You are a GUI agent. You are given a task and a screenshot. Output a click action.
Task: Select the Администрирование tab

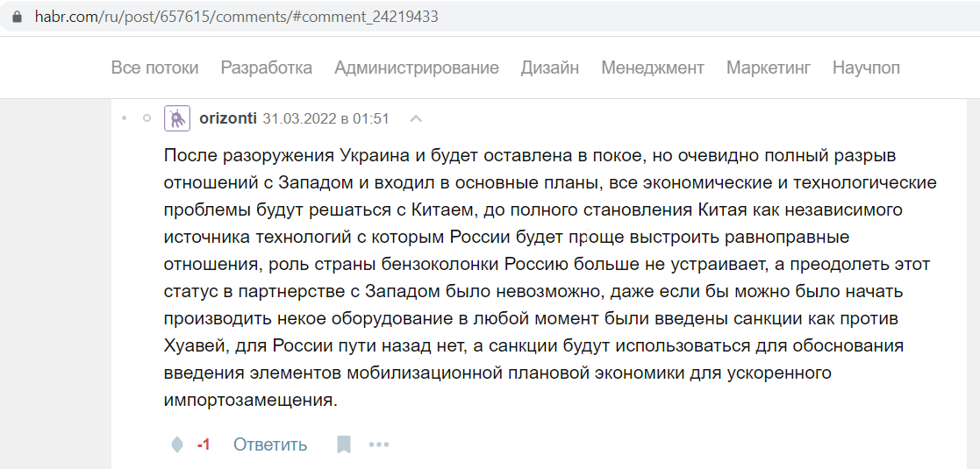click(416, 68)
